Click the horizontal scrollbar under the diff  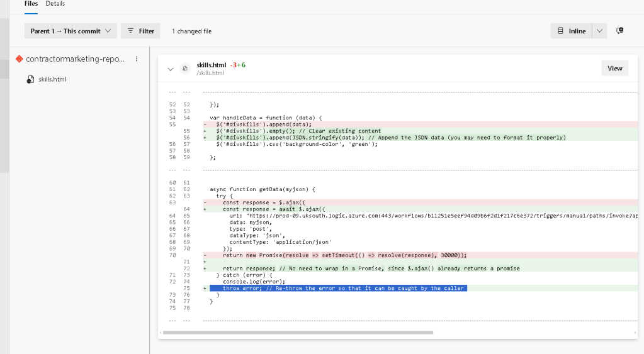coord(298,333)
